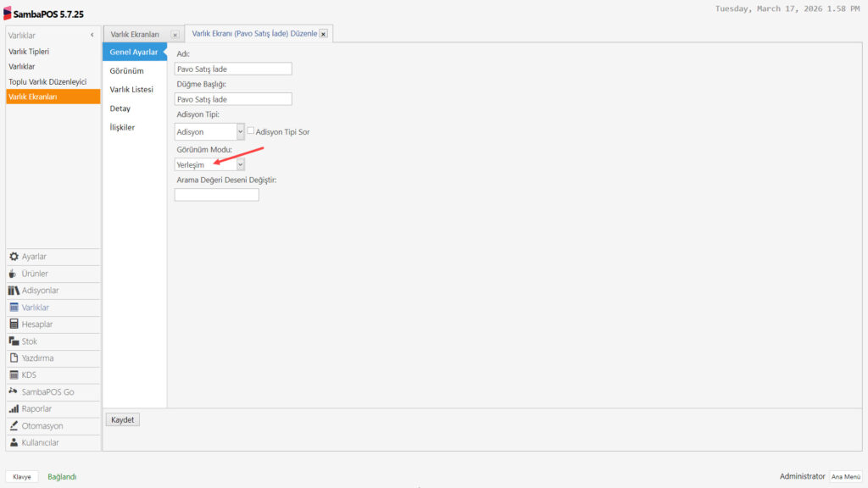This screenshot has width=868, height=488.
Task: Expand the Adisyon Tipi dropdown
Action: [x=241, y=131]
